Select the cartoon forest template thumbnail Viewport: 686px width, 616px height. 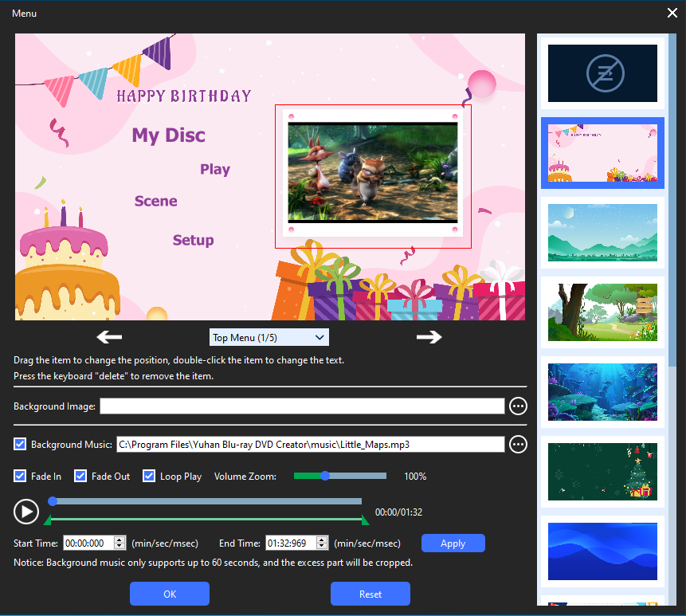point(602,312)
